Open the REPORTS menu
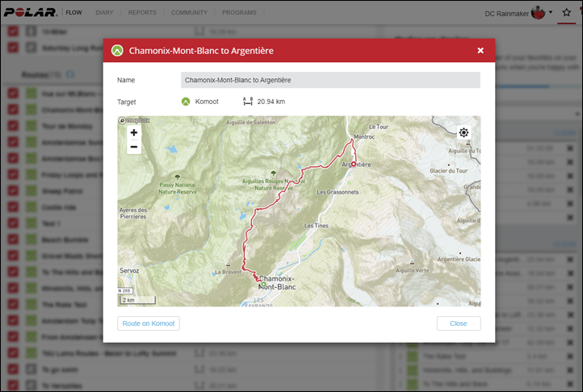This screenshot has width=583, height=392. [142, 12]
